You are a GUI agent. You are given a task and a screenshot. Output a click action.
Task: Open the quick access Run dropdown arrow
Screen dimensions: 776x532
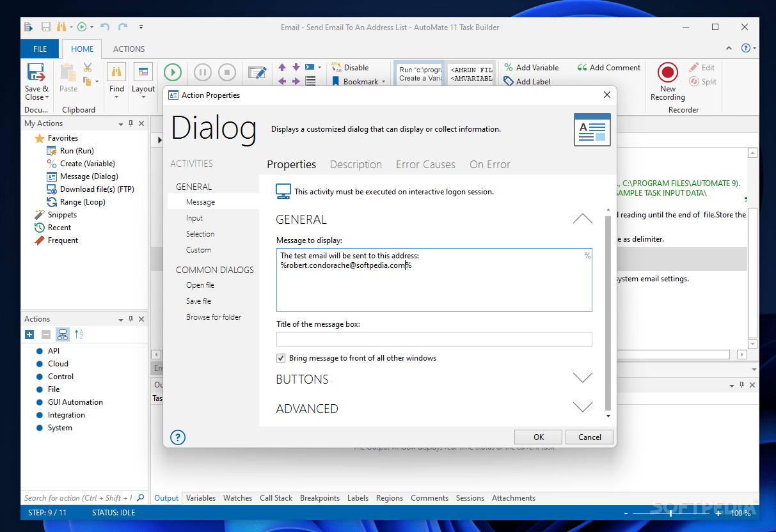click(x=92, y=27)
